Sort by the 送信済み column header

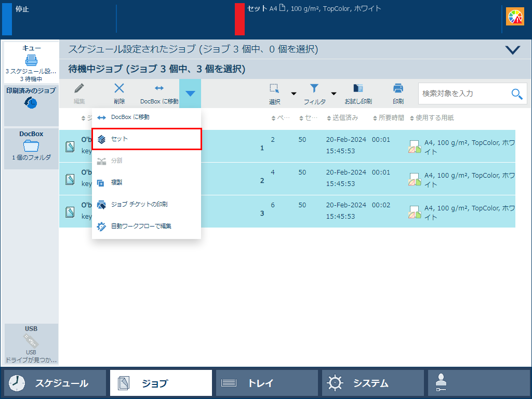click(342, 118)
